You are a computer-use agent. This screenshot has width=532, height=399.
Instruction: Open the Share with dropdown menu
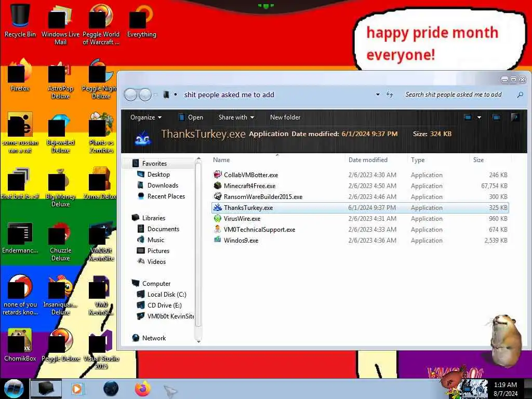click(x=236, y=117)
